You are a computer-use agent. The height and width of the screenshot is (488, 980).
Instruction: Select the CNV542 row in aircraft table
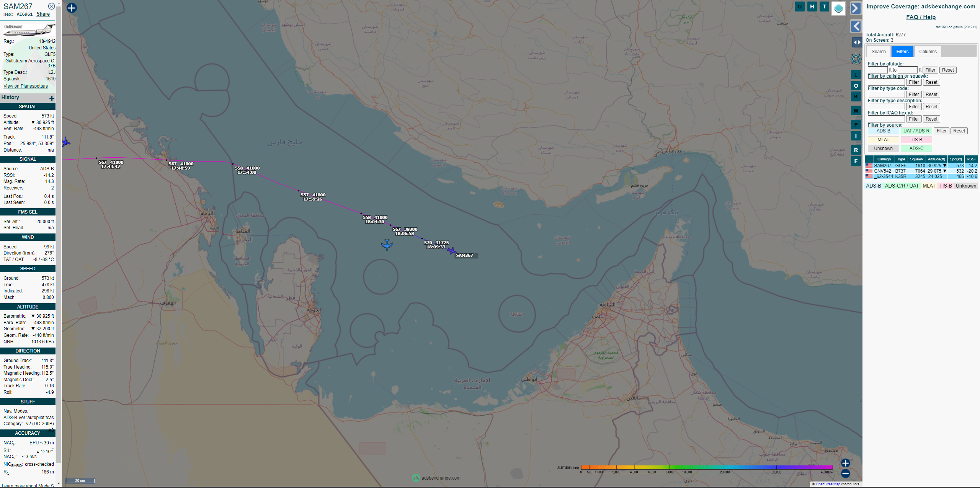(x=921, y=171)
